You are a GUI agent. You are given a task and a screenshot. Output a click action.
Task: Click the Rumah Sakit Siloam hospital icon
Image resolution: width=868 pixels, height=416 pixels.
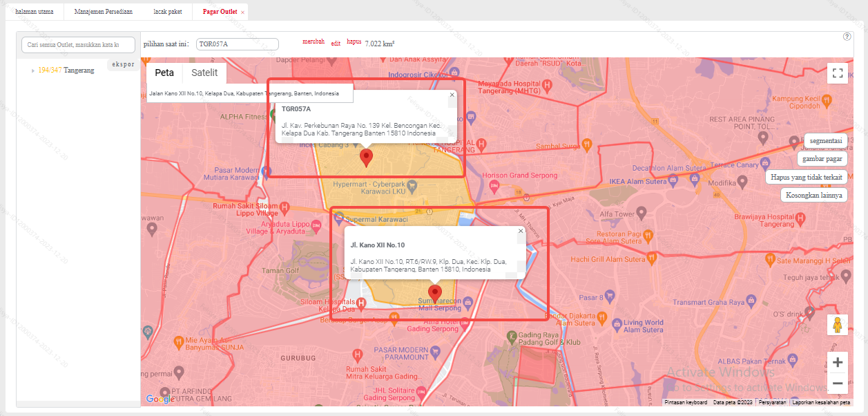284,207
